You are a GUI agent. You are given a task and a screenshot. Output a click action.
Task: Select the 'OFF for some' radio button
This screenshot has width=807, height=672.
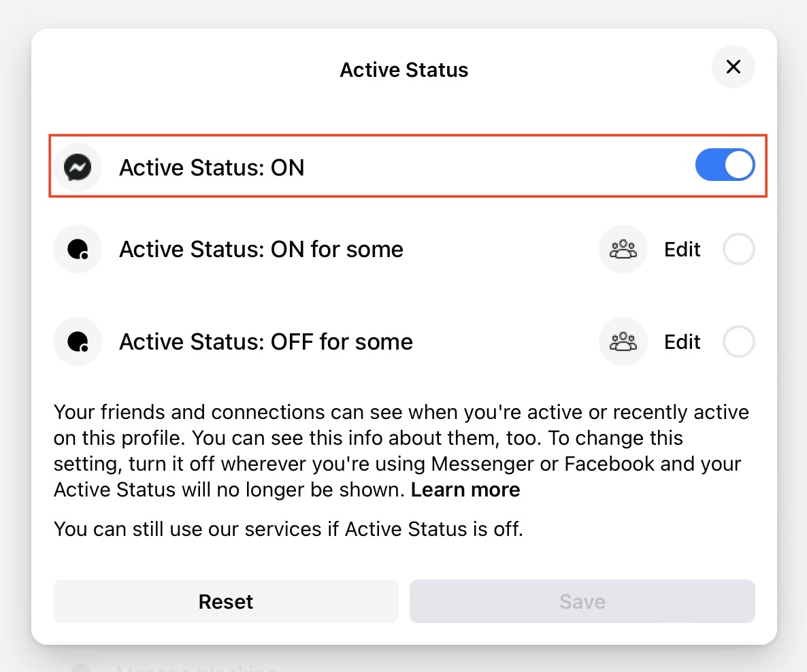738,341
